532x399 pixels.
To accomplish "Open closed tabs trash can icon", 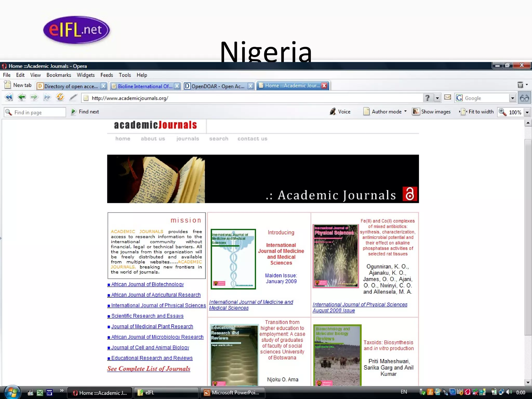I will pyautogui.click(x=520, y=85).
